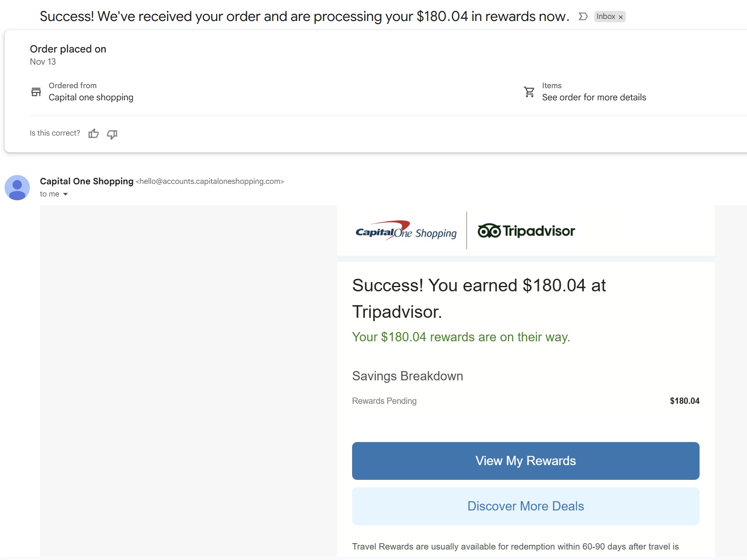This screenshot has width=747, height=560.
Task: Click the email subject line heading
Action: point(304,16)
